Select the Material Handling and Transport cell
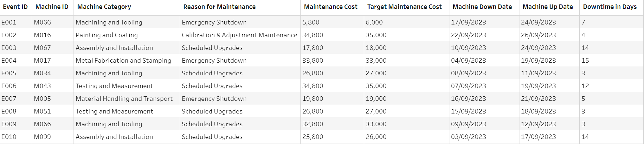This screenshot has width=644, height=144. point(124,99)
